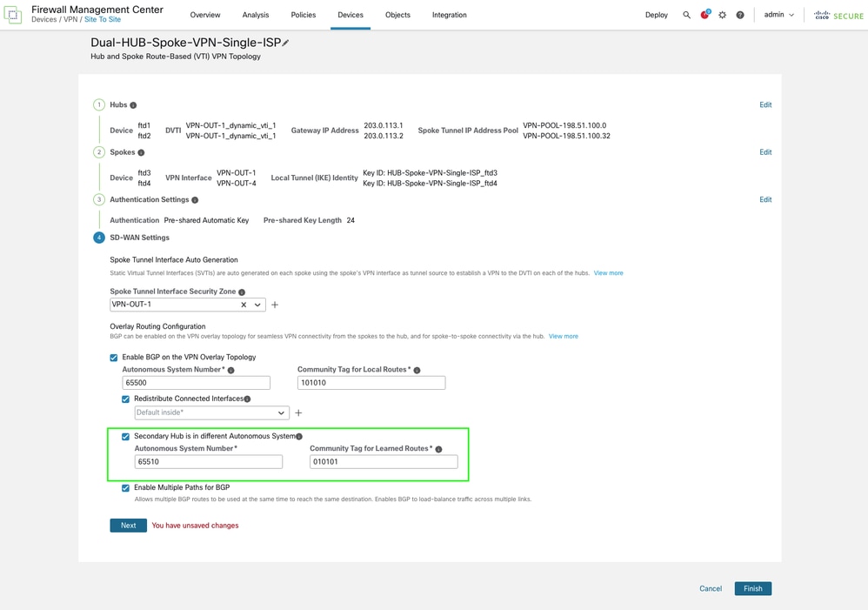The width and height of the screenshot is (868, 610).
Task: Open the Integration menu
Action: (x=450, y=15)
